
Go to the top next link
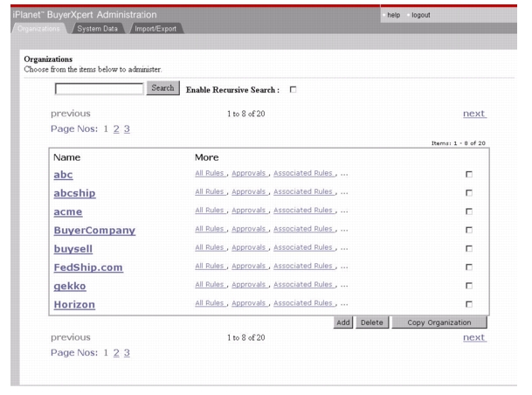tap(474, 114)
